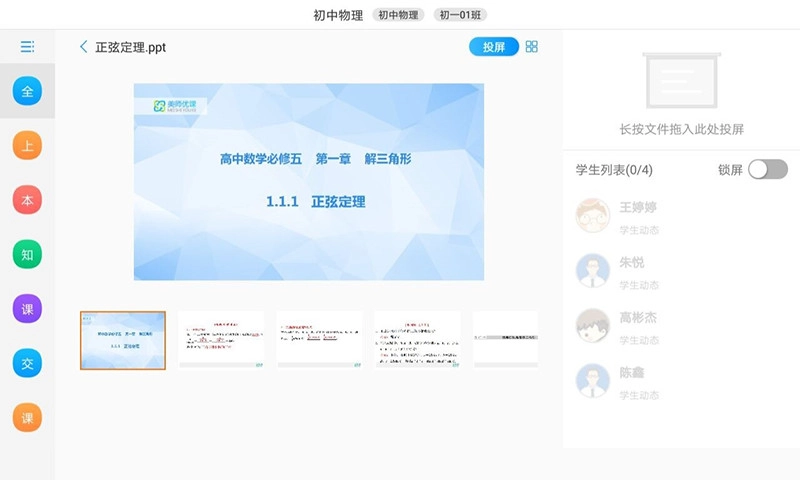Screen dimensions: 800x480
Task: Click the 初一01班 class tag
Action: (x=459, y=15)
